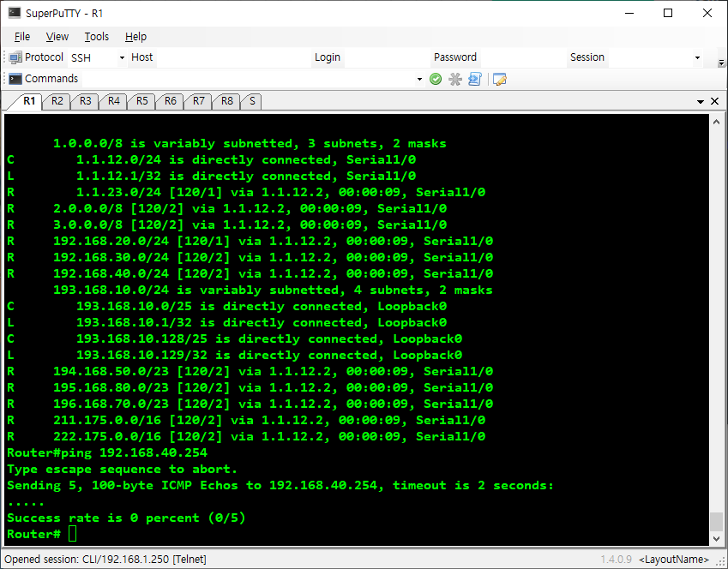Switch to the R8 tab
The height and width of the screenshot is (569, 728).
point(227,101)
